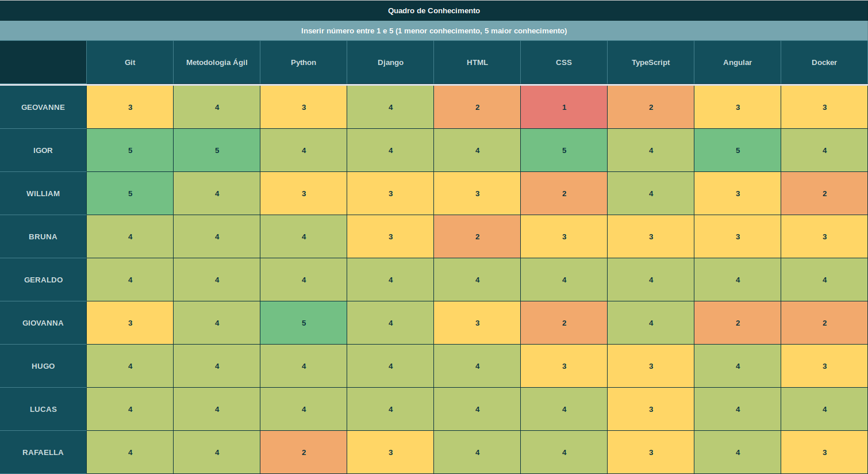
Task: Click Bruna's Django score cell
Action: click(x=390, y=236)
